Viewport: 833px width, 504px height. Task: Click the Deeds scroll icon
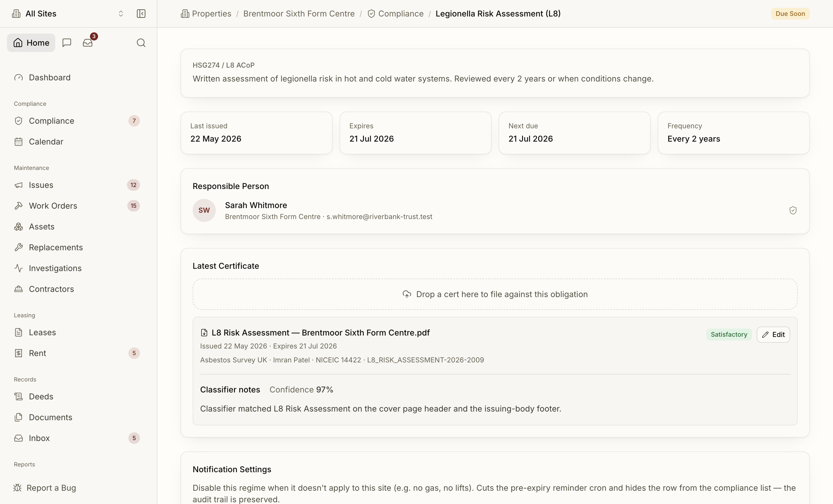click(x=19, y=396)
